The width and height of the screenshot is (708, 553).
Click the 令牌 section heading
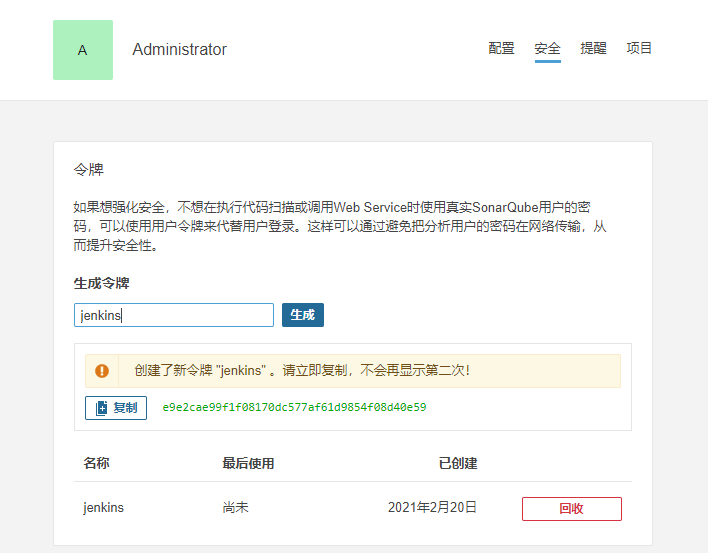[89, 169]
